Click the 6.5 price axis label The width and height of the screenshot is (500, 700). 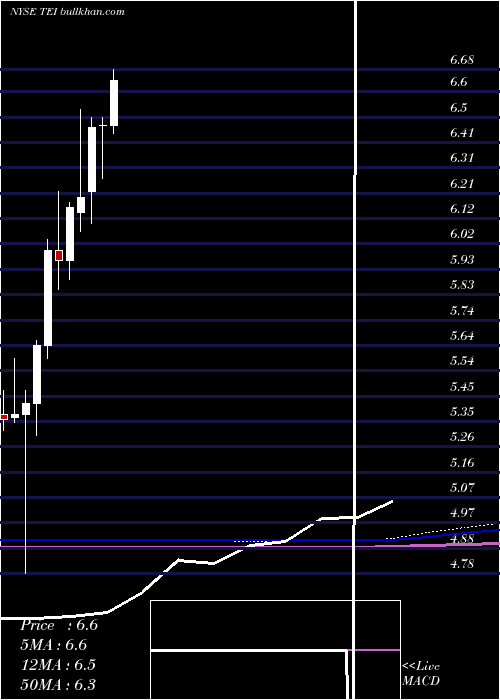[458, 108]
